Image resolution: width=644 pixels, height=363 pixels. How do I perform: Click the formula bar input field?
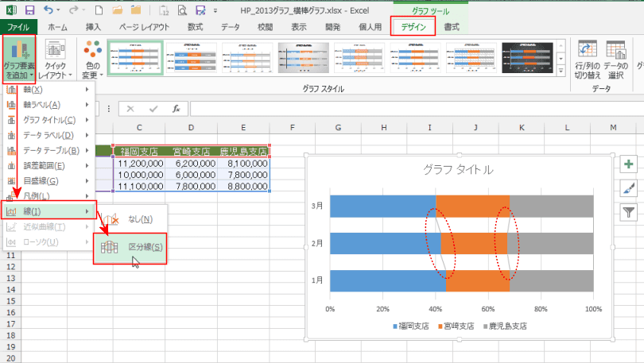tap(417, 109)
